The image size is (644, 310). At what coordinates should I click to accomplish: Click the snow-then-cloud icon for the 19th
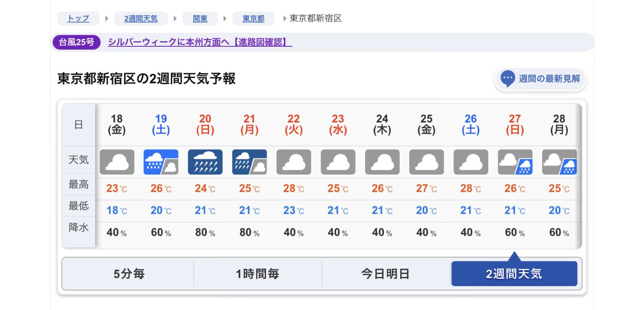point(161,162)
